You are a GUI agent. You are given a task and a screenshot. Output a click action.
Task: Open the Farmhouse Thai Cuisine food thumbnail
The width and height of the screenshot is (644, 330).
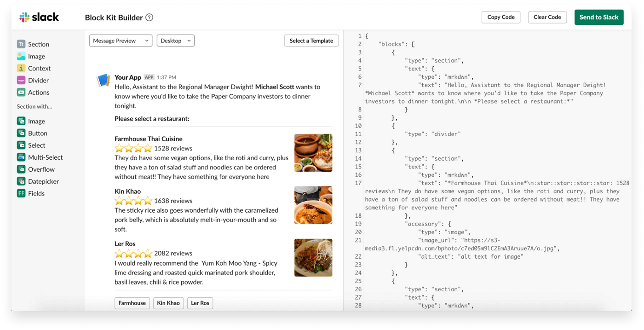pyautogui.click(x=313, y=153)
